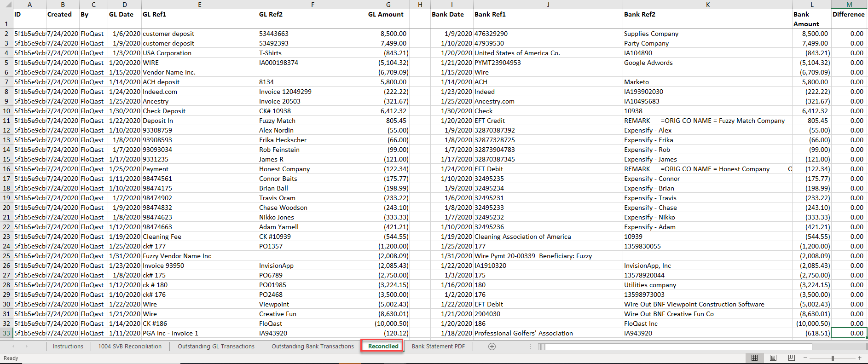
Task: Select cell 'United States of America Co.'
Action: click(x=548, y=53)
